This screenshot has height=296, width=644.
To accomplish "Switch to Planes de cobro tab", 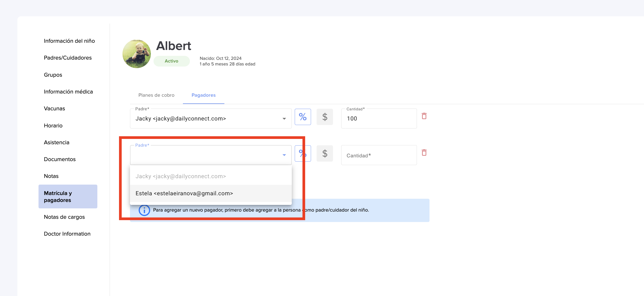I will [156, 95].
